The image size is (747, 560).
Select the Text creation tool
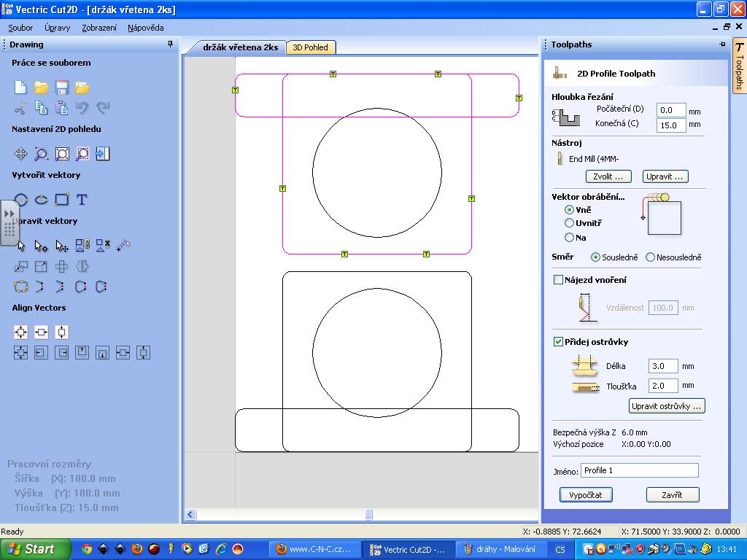point(82,200)
